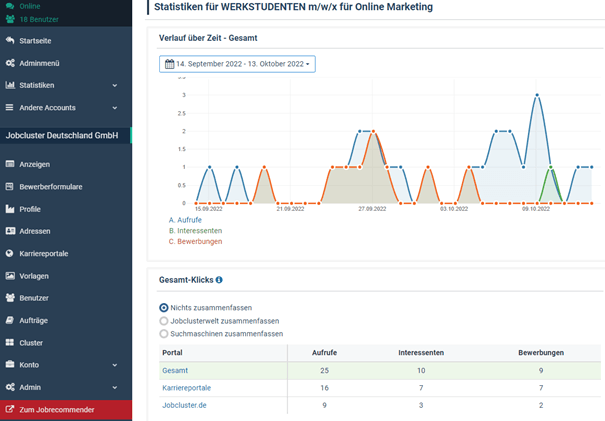Select 'Nichts zusammenfassen' radio option
This screenshot has height=421, width=605.
click(165, 308)
